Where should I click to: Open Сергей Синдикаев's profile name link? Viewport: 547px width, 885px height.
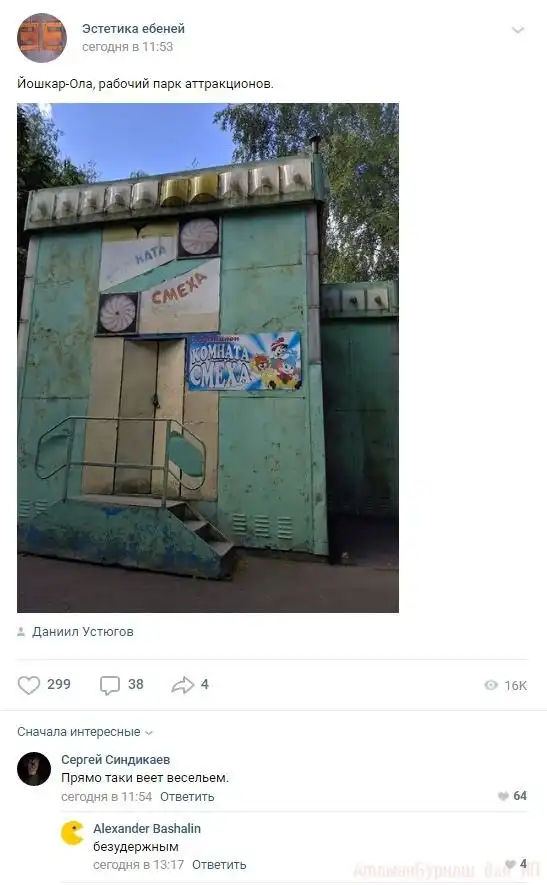click(116, 760)
